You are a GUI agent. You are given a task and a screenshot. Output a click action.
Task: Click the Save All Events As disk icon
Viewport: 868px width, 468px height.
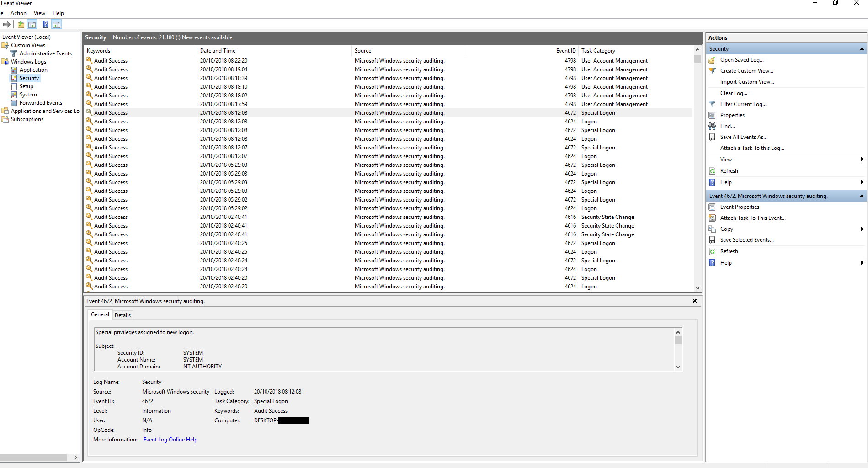[712, 138]
